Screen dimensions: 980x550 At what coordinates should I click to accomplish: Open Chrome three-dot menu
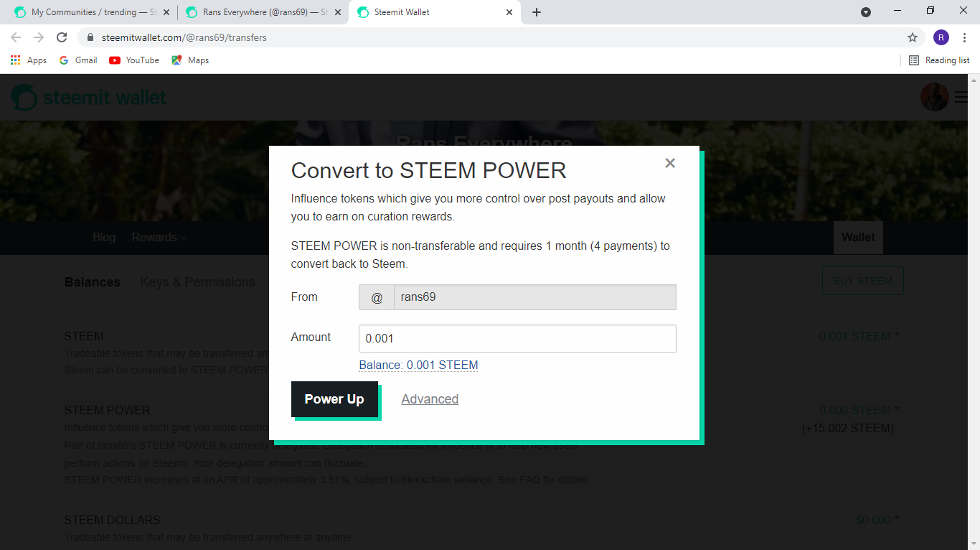(x=964, y=37)
